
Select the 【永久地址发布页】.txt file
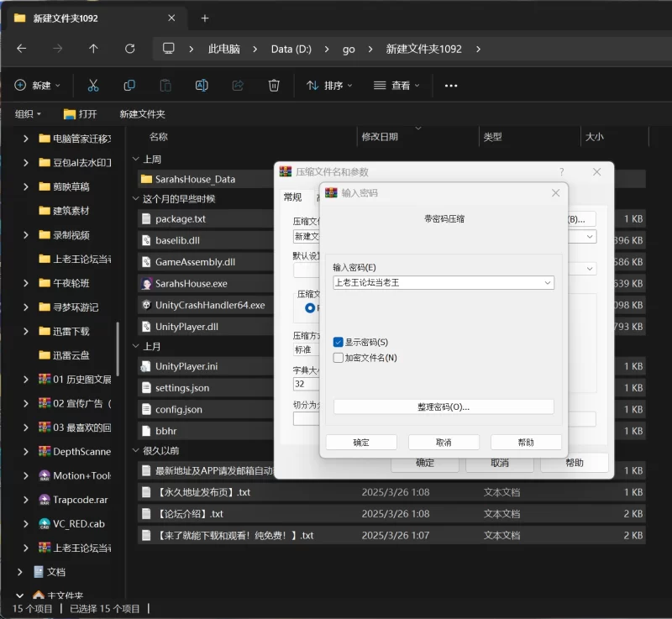(x=391, y=492)
